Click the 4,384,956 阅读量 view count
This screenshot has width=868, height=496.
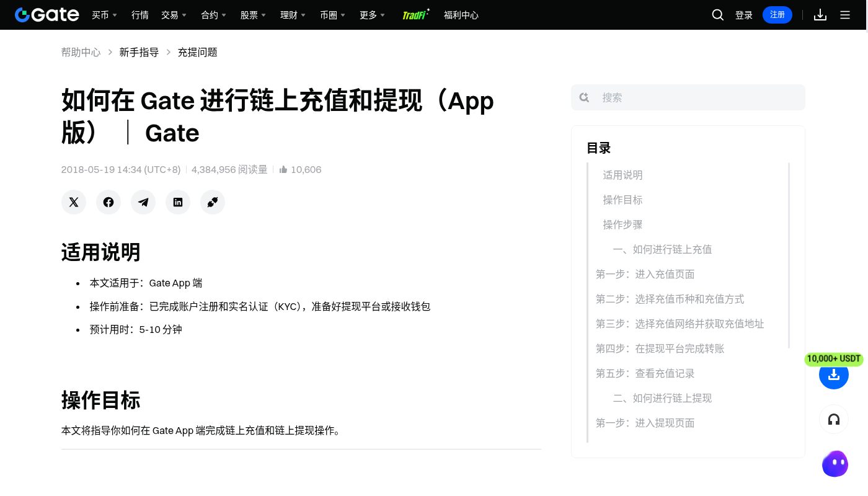229,169
